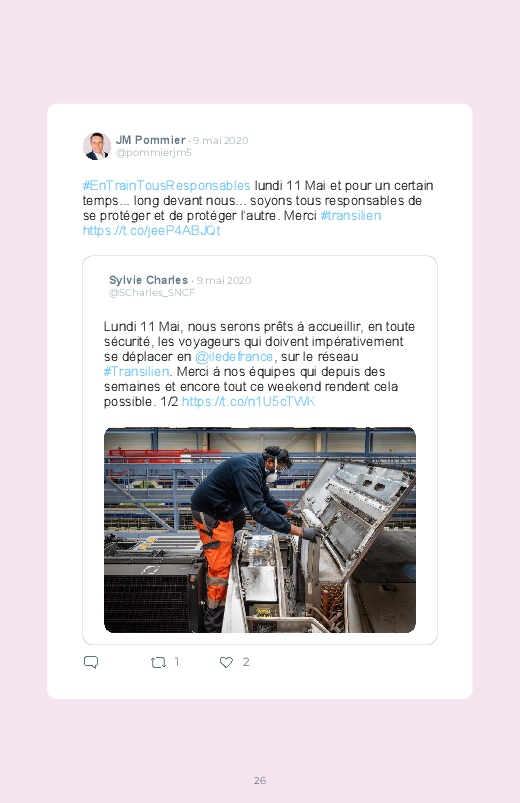Click the JM Pommier display name
This screenshot has height=803, width=520.
(151, 140)
